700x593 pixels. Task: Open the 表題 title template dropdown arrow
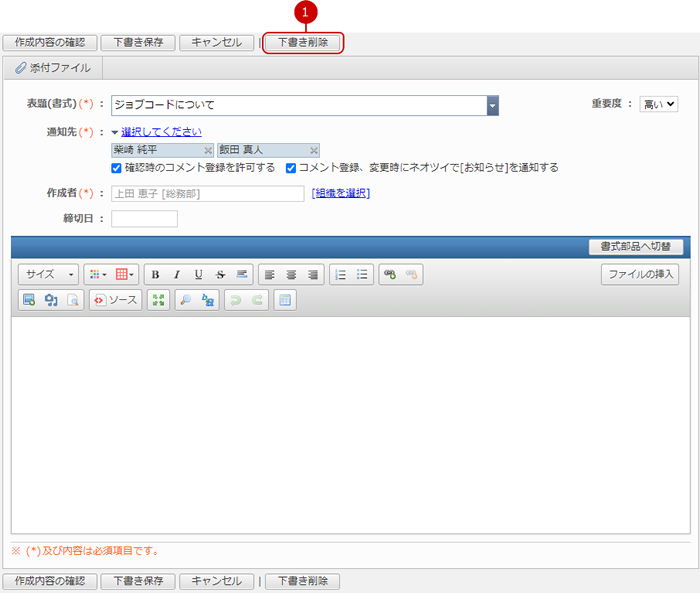pyautogui.click(x=492, y=106)
